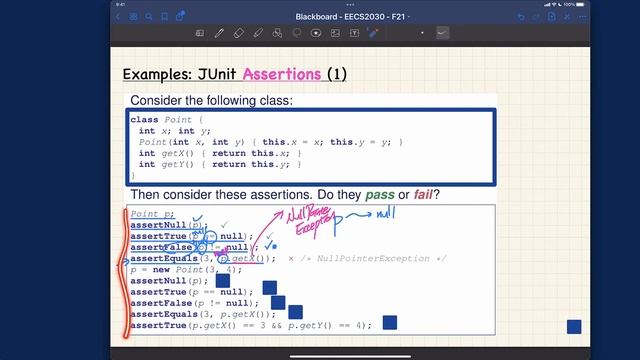The width and height of the screenshot is (640, 360).
Task: Bookmark the current page
Action: point(164,17)
